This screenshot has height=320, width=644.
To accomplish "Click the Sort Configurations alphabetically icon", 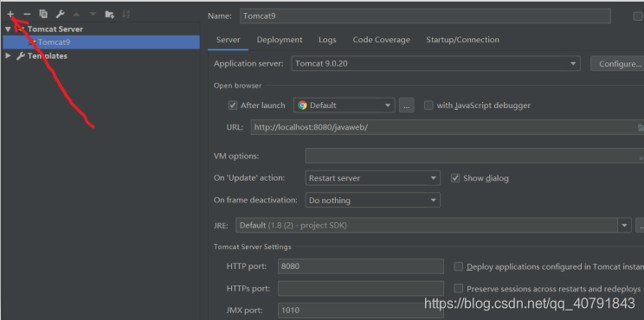I will tap(126, 15).
